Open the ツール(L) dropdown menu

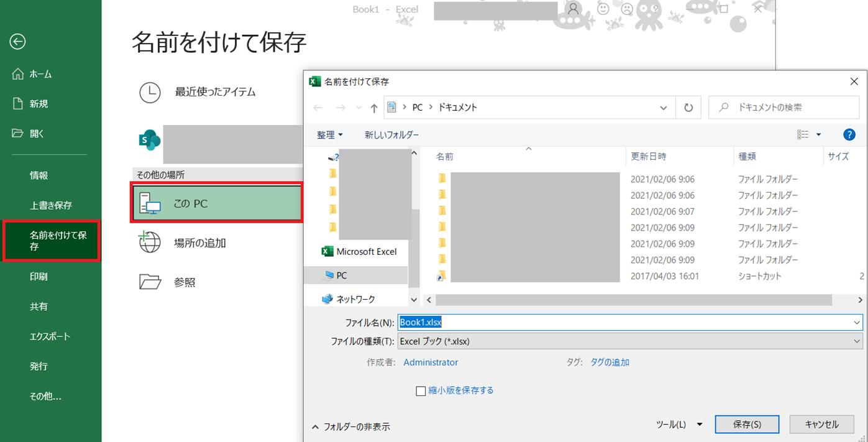click(679, 425)
